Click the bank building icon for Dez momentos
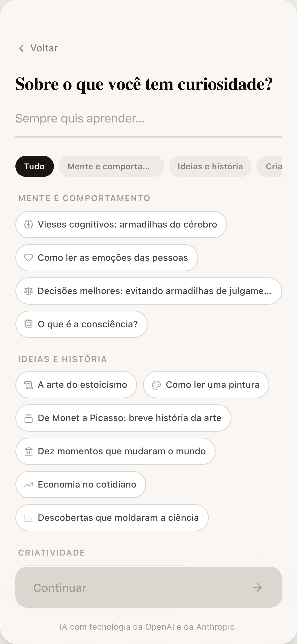The height and width of the screenshot is (644, 297). [x=28, y=452]
